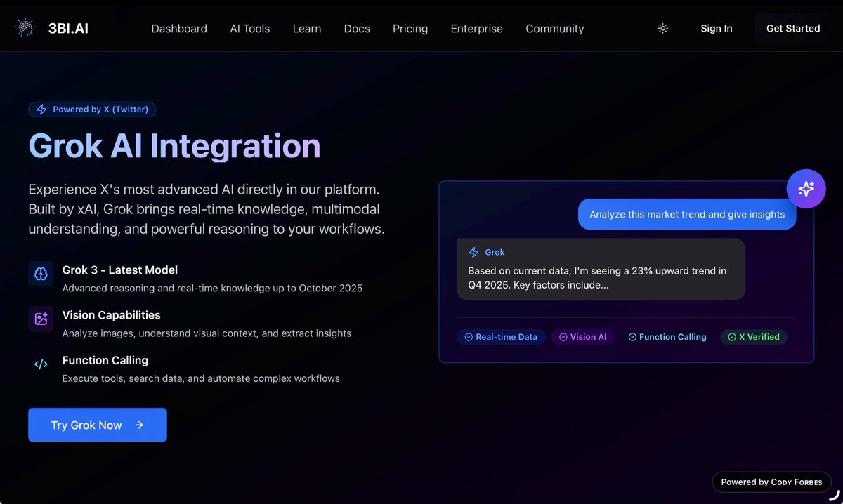This screenshot has height=504, width=843.
Task: Click the 3BI.AI brain logo icon
Action: pos(25,27)
